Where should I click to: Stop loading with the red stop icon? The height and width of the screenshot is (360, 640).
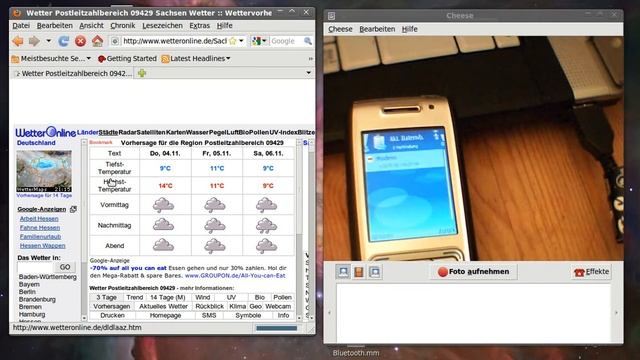coord(80,41)
